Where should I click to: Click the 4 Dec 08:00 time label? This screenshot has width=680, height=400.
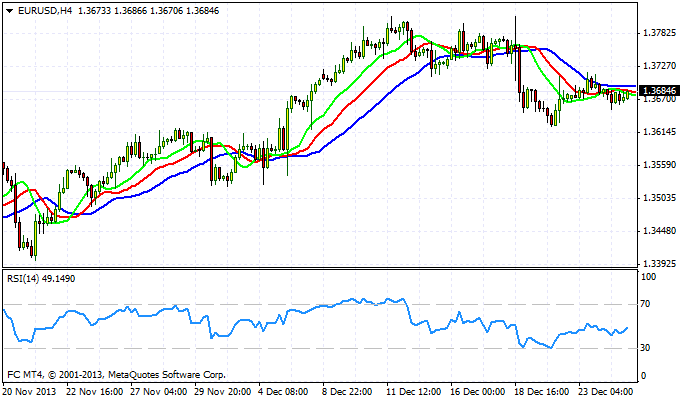[x=284, y=391]
